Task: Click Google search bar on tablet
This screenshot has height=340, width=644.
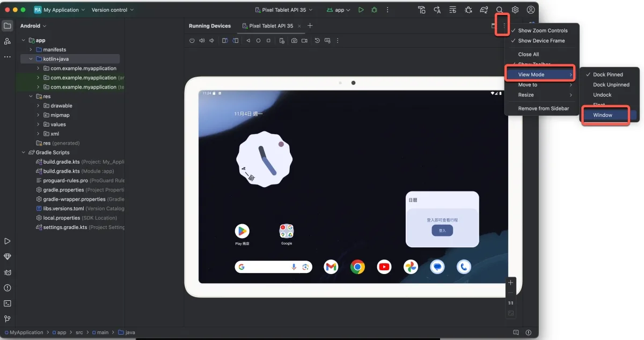Action: pos(274,267)
